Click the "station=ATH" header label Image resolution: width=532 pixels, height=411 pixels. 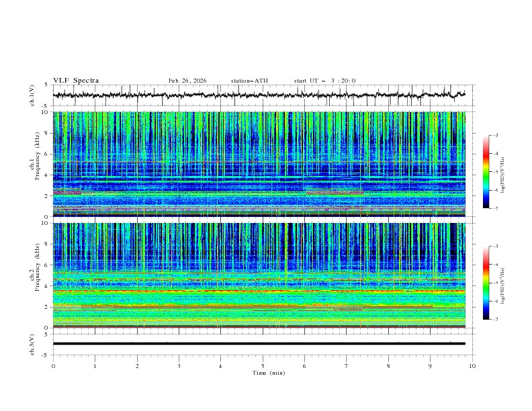[x=249, y=81]
